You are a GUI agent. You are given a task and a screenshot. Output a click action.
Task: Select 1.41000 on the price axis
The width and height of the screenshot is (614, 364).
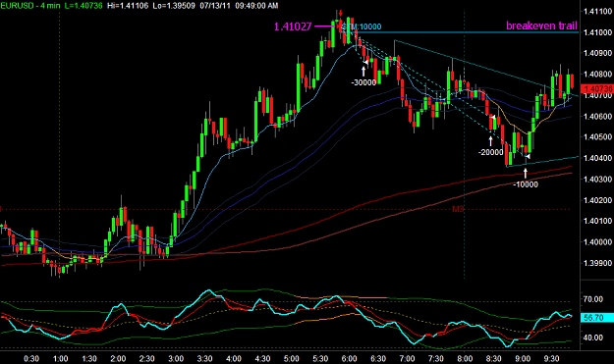597,32
